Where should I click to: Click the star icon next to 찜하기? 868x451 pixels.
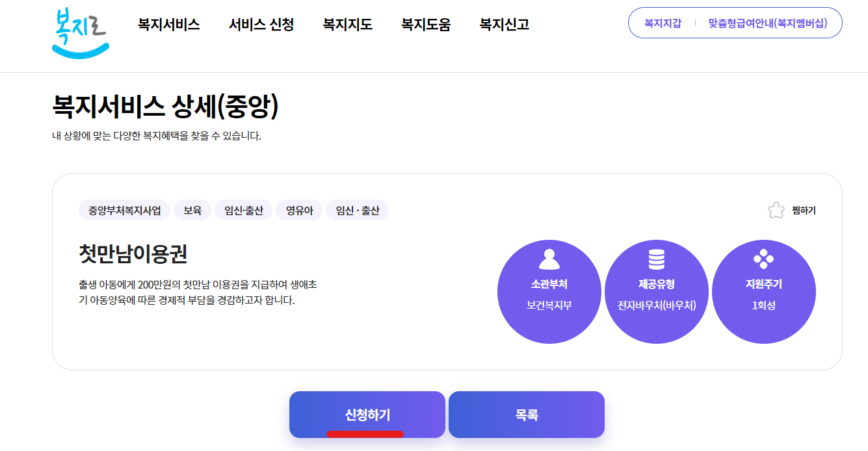(x=774, y=209)
